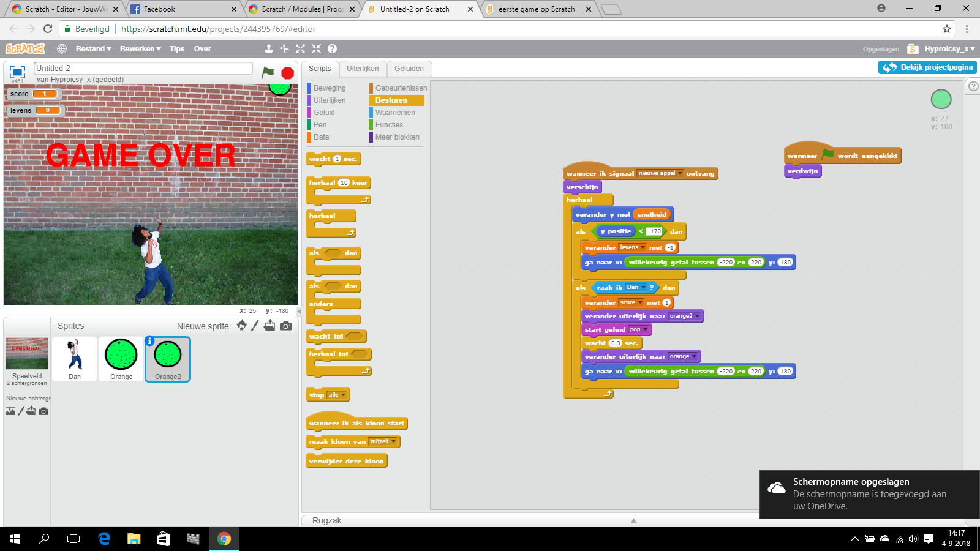The height and width of the screenshot is (551, 980).
Task: Switch the stage to full screen mode
Action: tap(17, 72)
